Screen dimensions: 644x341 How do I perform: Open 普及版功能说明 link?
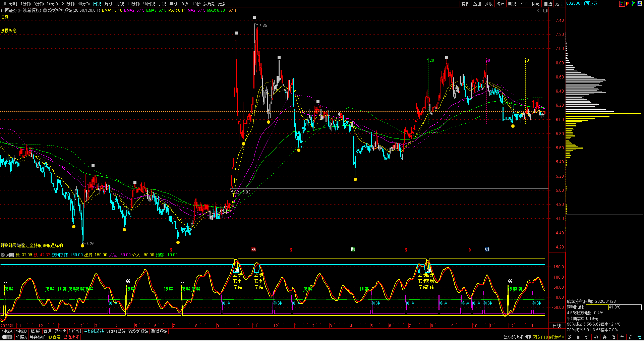pos(517,337)
